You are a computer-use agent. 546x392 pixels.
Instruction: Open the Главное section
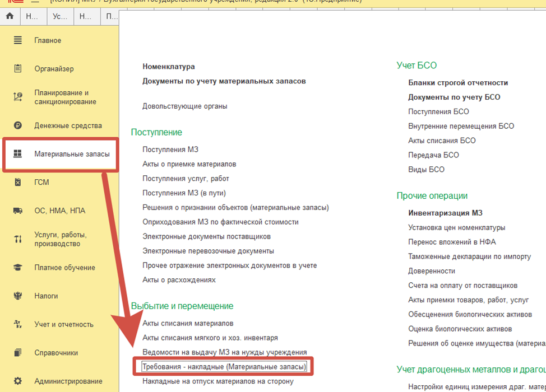tap(48, 40)
